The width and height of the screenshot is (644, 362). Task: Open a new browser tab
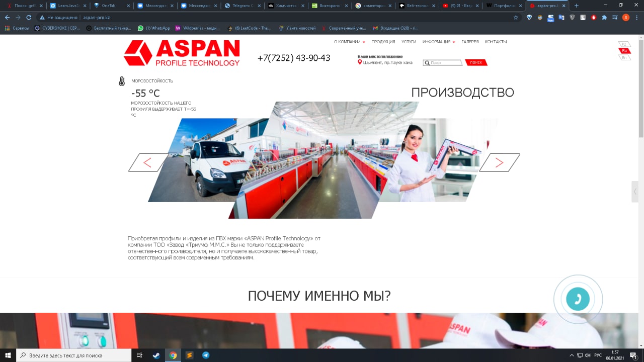(577, 6)
